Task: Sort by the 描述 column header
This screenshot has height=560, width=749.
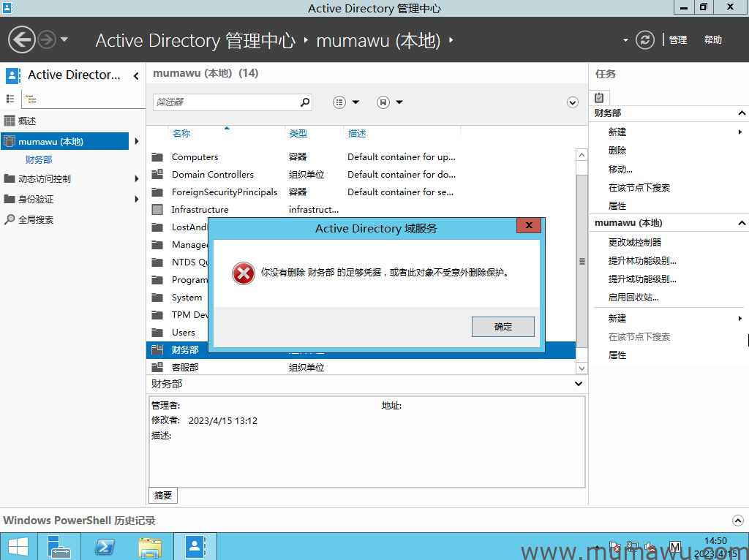Action: click(x=357, y=134)
